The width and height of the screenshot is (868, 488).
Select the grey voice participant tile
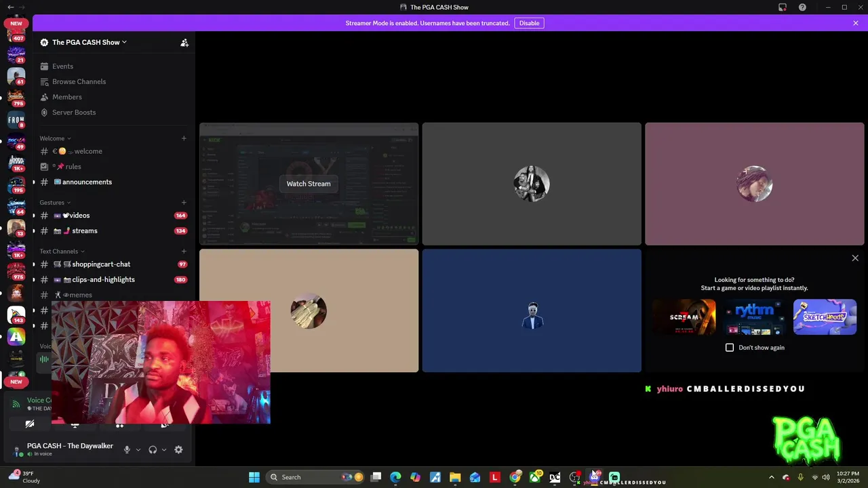[x=532, y=184]
